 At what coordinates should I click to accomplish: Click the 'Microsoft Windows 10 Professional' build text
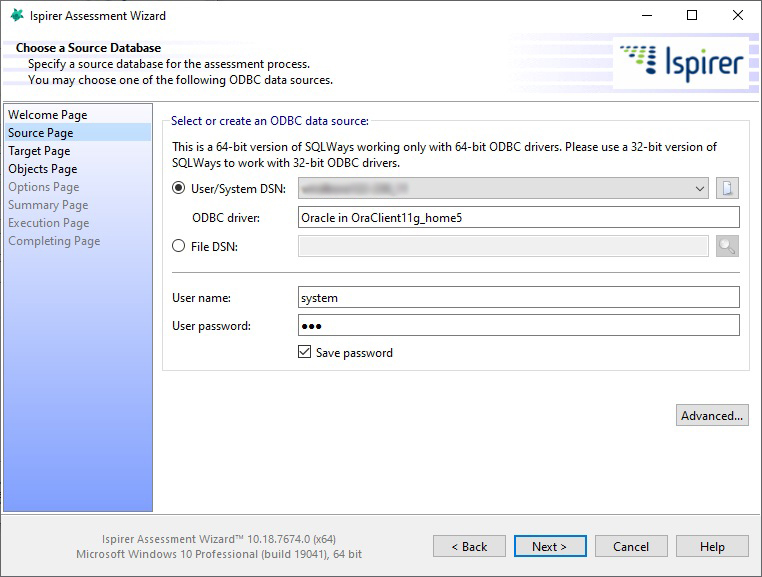coord(219,554)
